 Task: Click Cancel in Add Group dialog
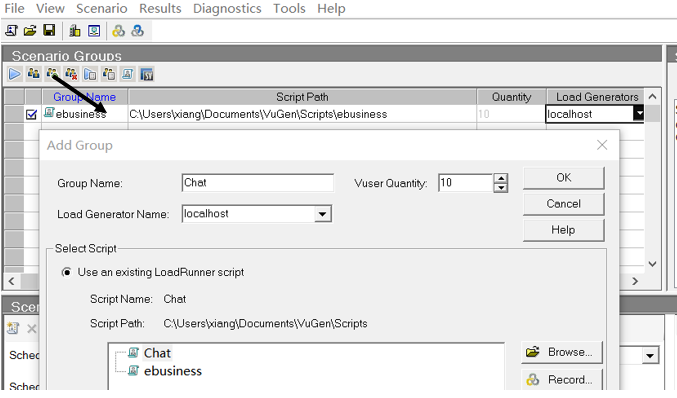pyautogui.click(x=563, y=204)
